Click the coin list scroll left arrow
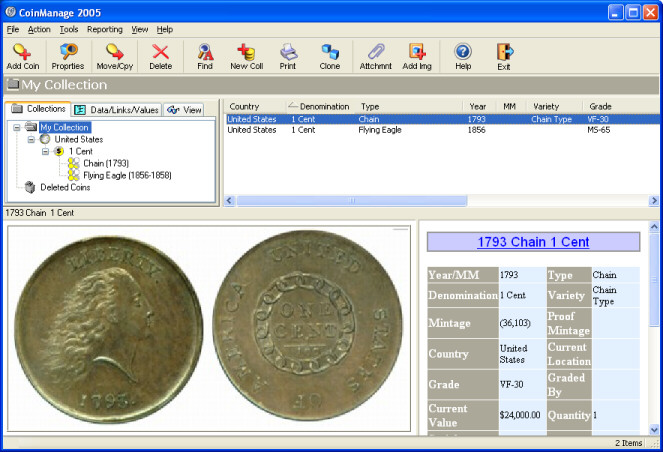Image resolution: width=663 pixels, height=452 pixels. coord(230,200)
